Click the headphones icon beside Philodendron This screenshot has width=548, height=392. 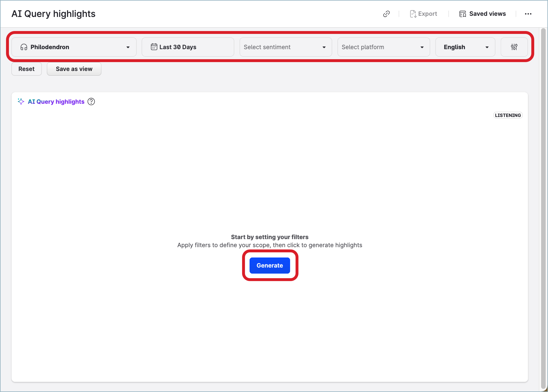tap(24, 47)
